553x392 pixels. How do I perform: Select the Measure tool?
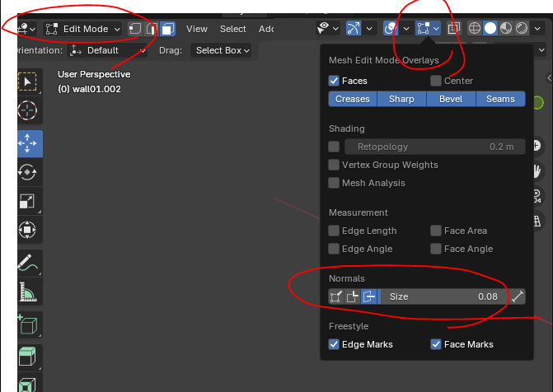click(28, 292)
